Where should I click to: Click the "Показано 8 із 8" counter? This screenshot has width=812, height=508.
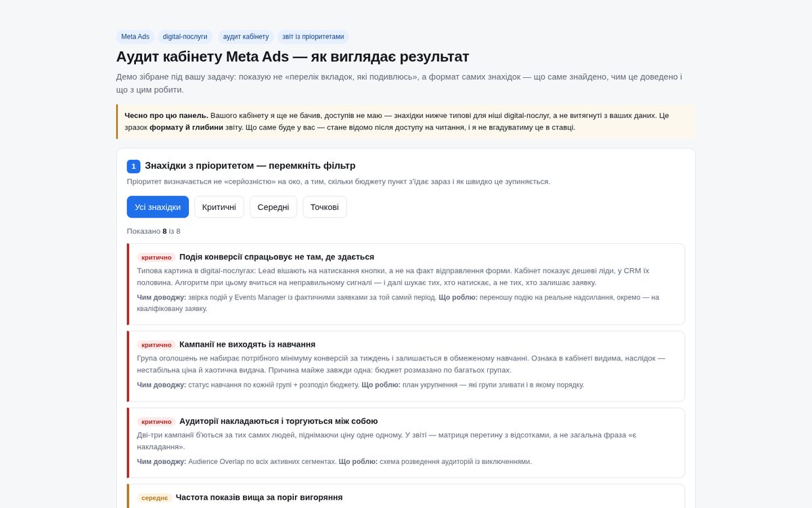(154, 232)
